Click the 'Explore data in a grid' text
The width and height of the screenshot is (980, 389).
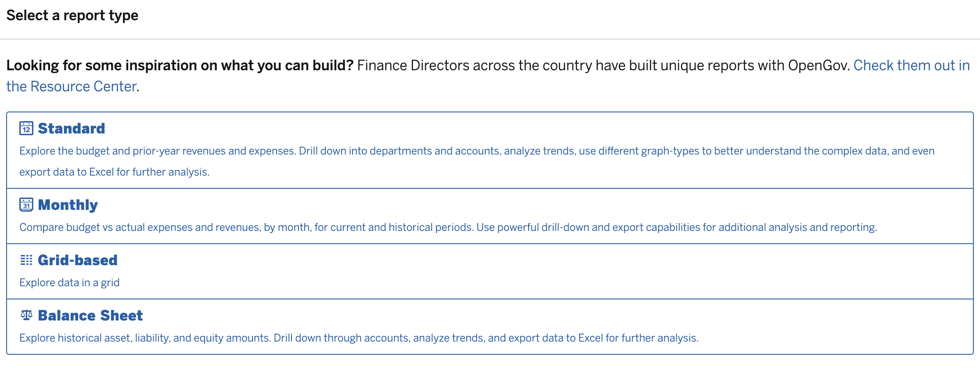69,283
